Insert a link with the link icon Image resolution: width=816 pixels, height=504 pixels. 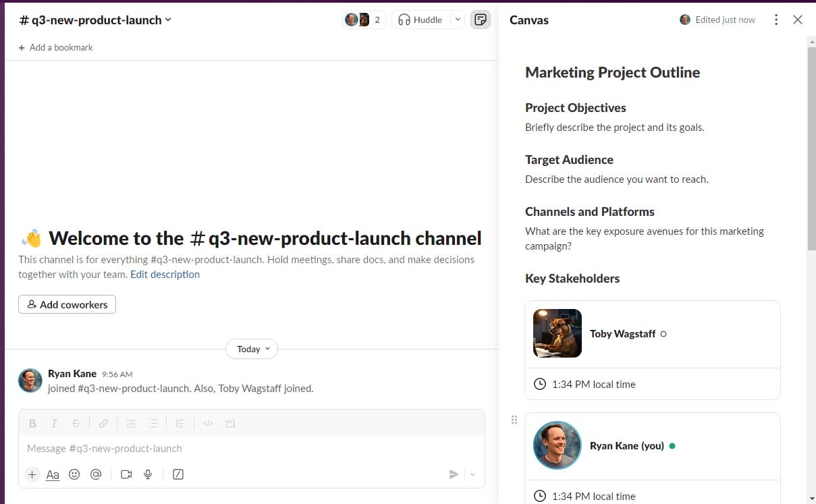tap(103, 423)
